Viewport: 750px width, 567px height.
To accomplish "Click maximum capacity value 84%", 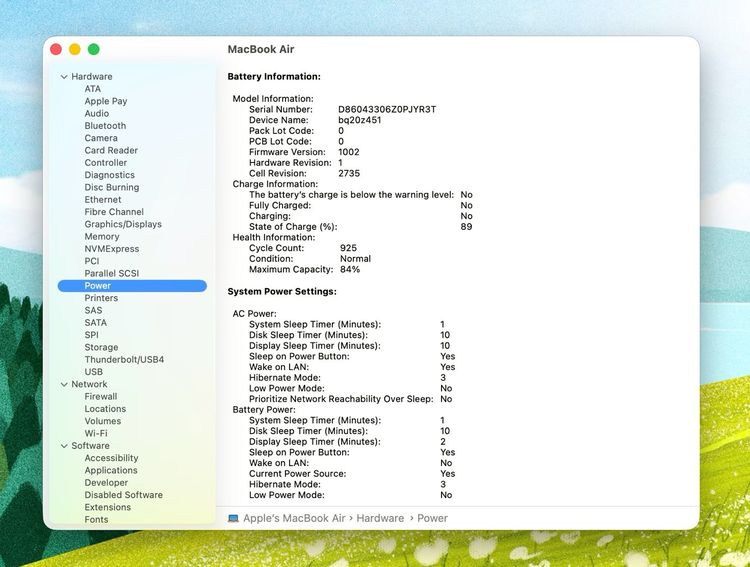I will tap(350, 269).
